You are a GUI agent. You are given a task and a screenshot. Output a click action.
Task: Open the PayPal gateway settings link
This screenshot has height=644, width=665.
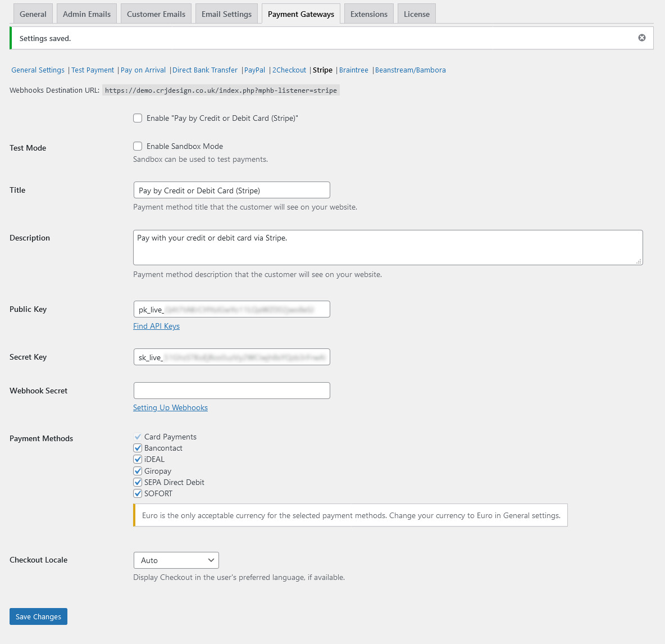(x=254, y=70)
